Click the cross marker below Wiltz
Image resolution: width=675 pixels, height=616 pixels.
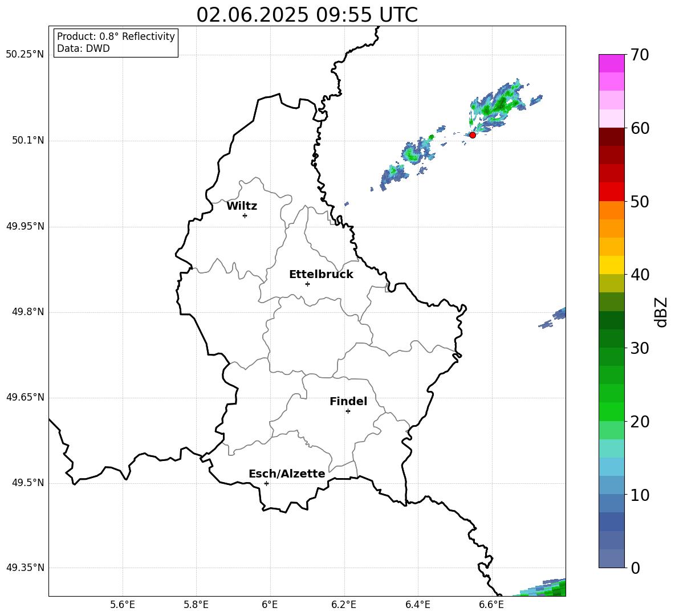coord(245,215)
